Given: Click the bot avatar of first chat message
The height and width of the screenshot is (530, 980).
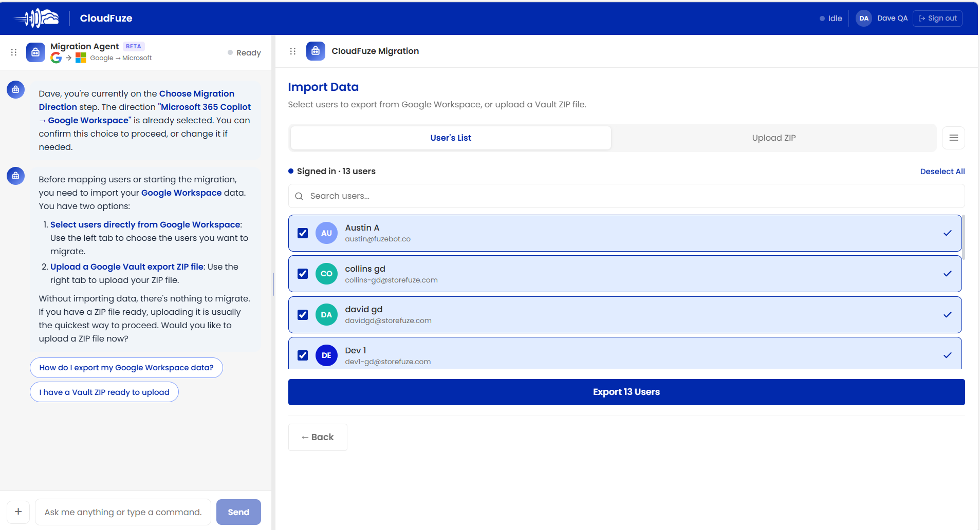Looking at the screenshot, I should (x=15, y=89).
